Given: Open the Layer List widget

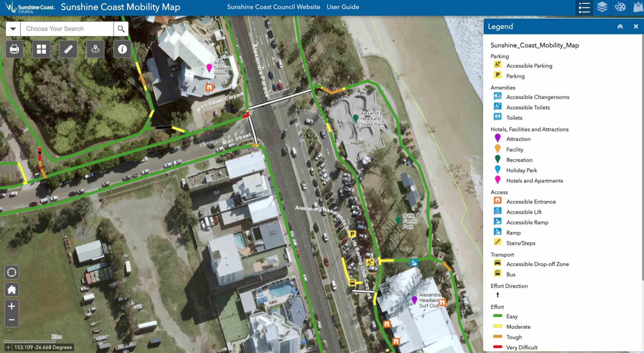Looking at the screenshot, I should 602,7.
